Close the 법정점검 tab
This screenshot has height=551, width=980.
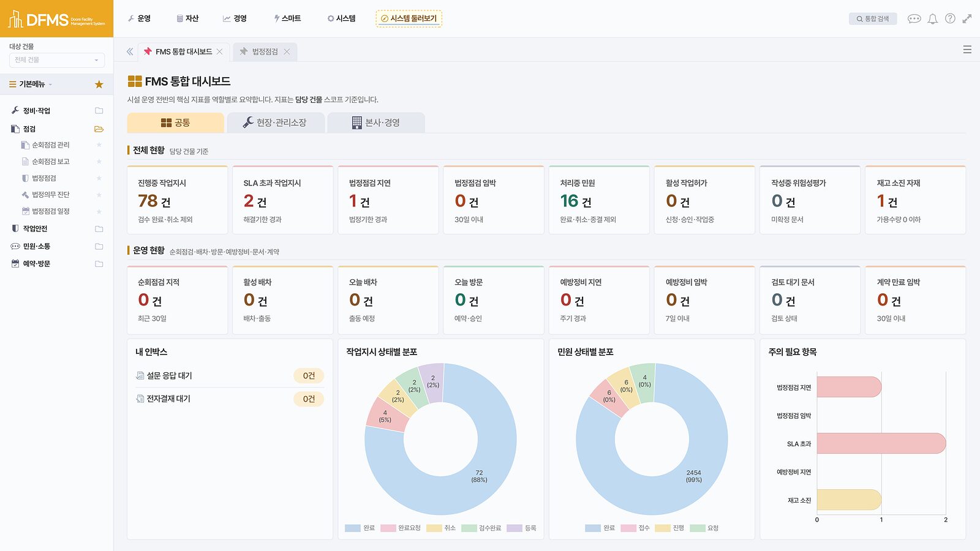pos(287,51)
